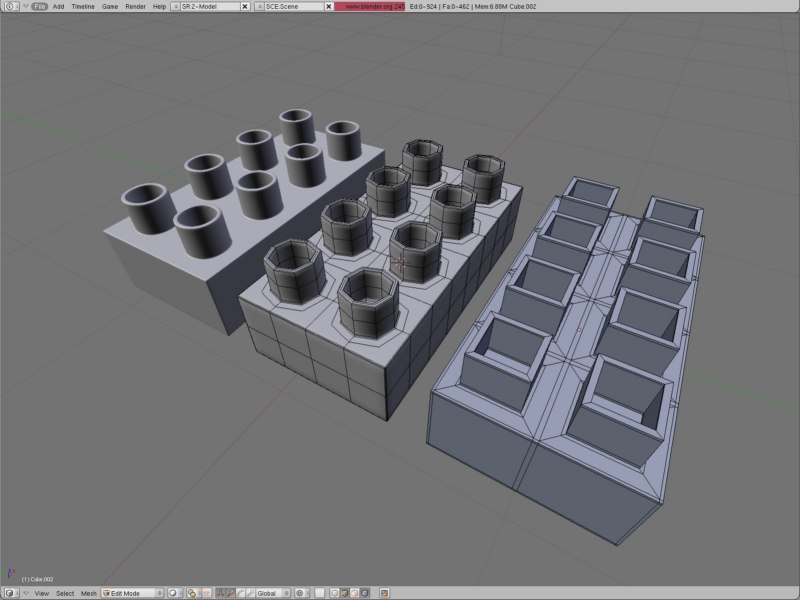Open the www.blender.org link
The width and height of the screenshot is (800, 600).
(x=370, y=6)
